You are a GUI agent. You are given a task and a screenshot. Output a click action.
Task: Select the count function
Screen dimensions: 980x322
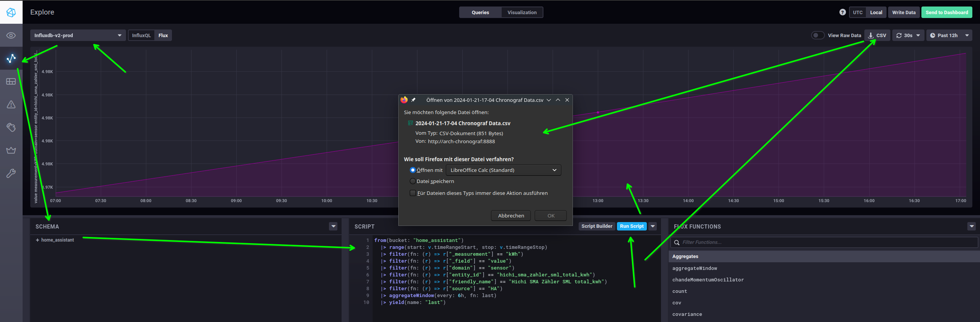point(679,291)
